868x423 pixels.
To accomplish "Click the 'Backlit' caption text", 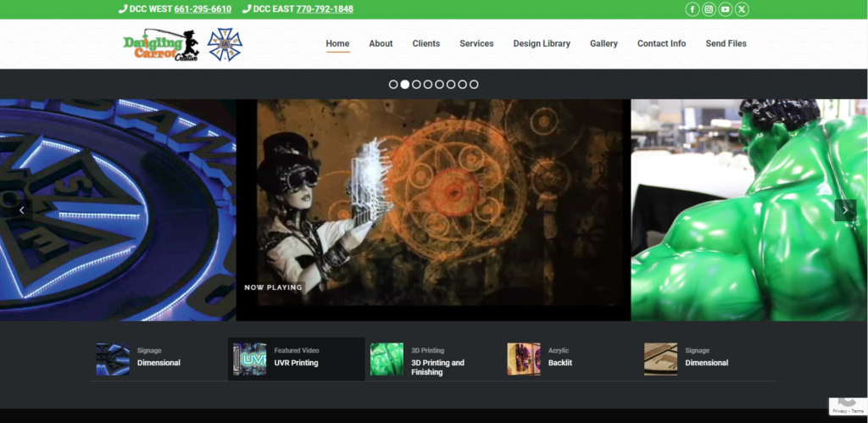I will click(x=560, y=363).
